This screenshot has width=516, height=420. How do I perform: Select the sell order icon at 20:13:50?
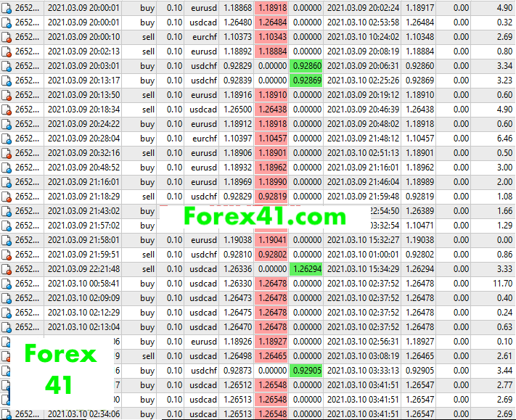pos(7,95)
